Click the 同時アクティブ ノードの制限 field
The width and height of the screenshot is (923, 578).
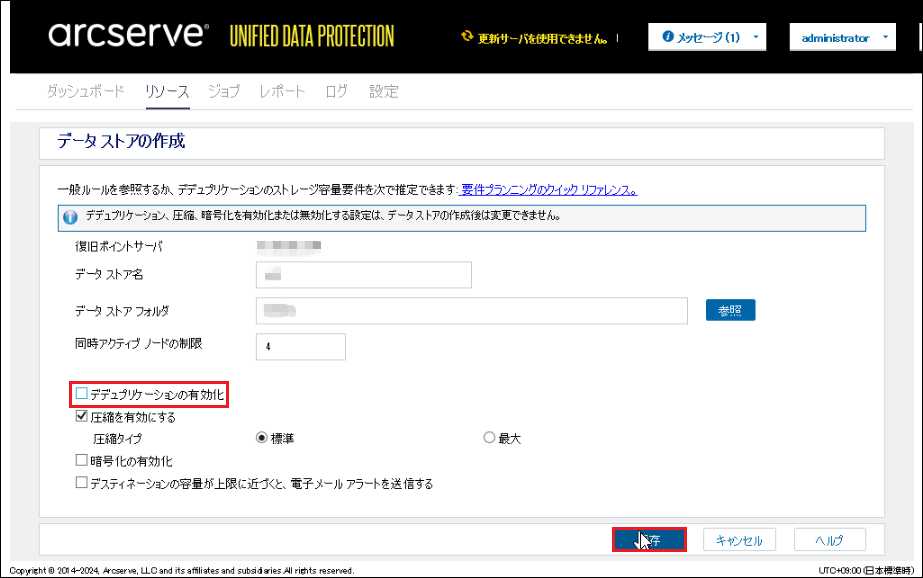(x=301, y=347)
